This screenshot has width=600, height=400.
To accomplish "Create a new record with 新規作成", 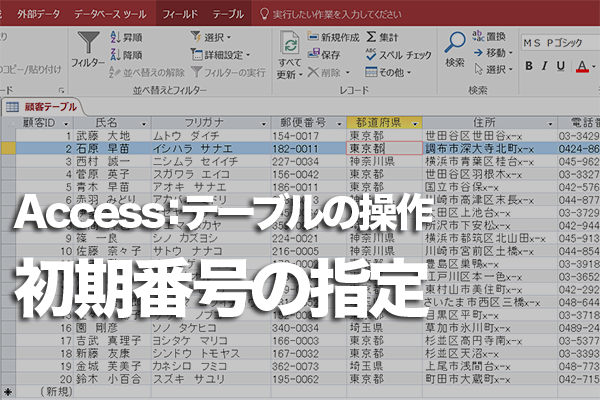I will (x=333, y=37).
